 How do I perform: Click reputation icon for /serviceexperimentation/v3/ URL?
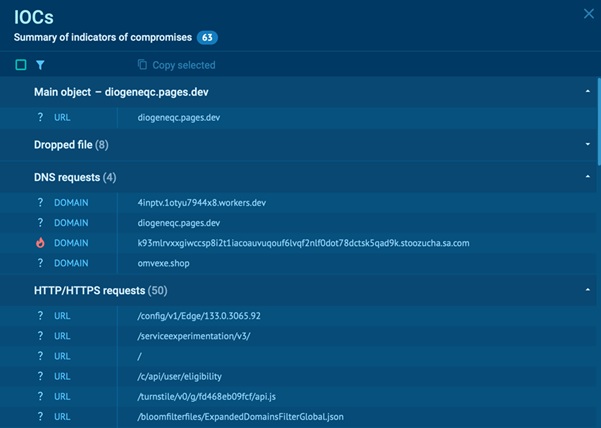[40, 336]
